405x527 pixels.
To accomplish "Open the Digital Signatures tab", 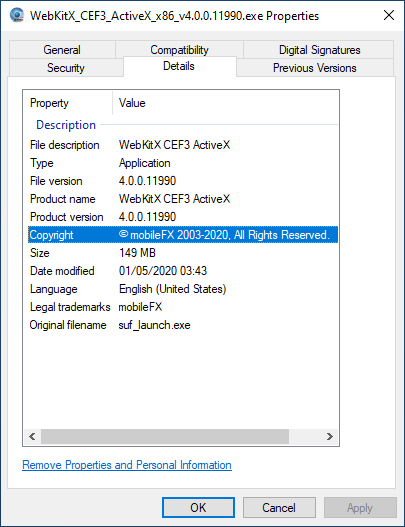I will 319,50.
